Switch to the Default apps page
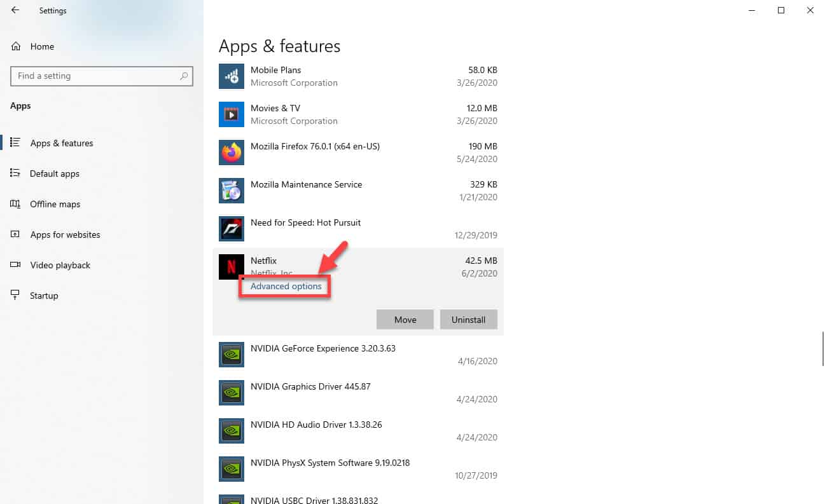Image resolution: width=825 pixels, height=504 pixels. (x=55, y=174)
